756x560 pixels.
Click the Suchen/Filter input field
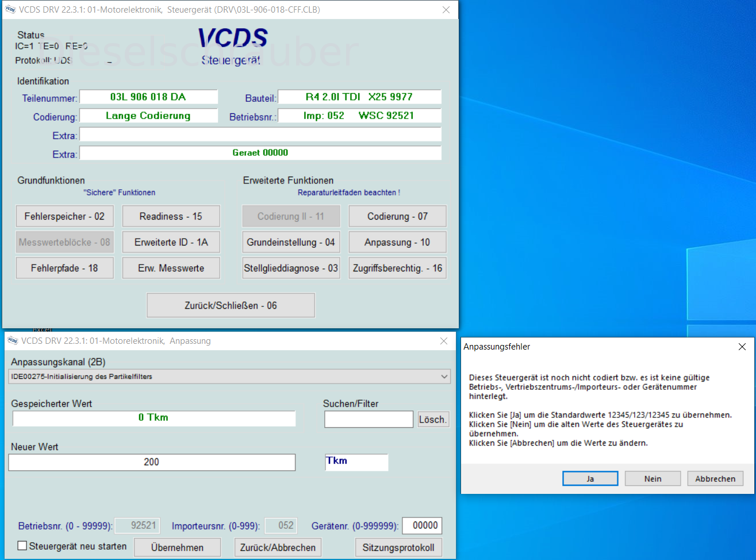click(x=369, y=419)
